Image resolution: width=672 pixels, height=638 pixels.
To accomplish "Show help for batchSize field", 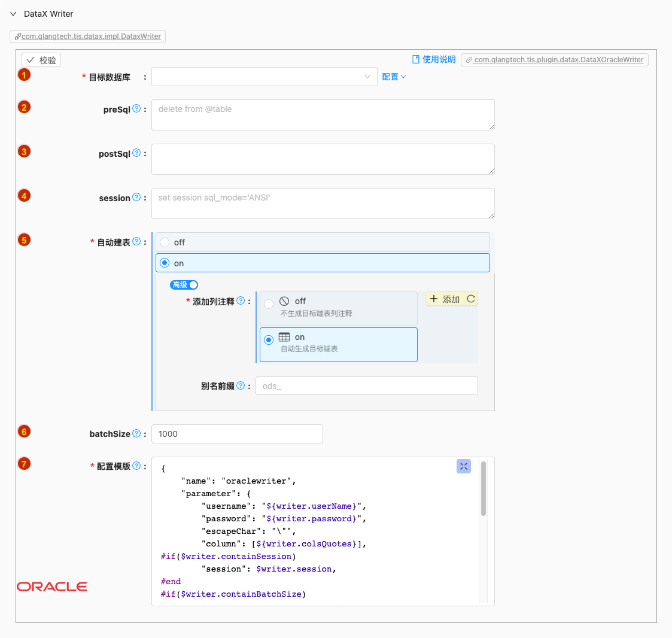I will click(x=136, y=433).
